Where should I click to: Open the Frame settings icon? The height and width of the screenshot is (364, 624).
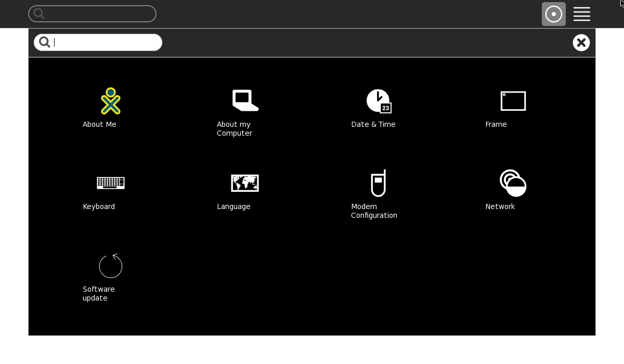[513, 101]
